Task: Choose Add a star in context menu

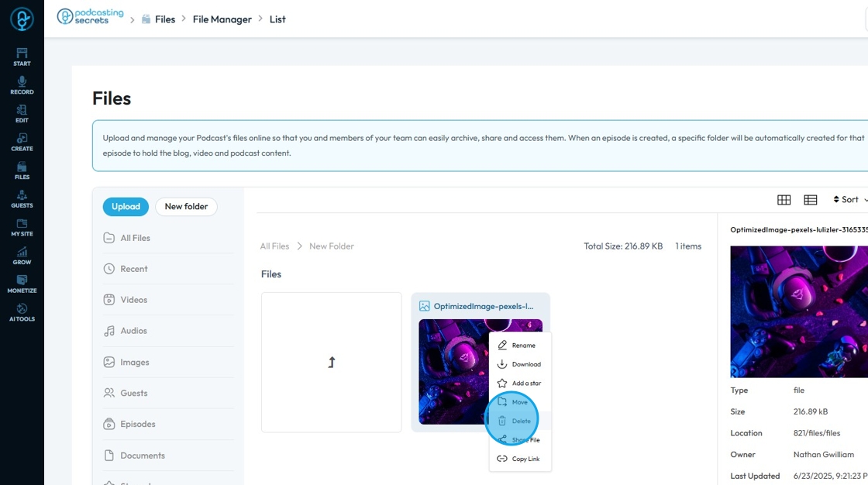Action: point(520,384)
